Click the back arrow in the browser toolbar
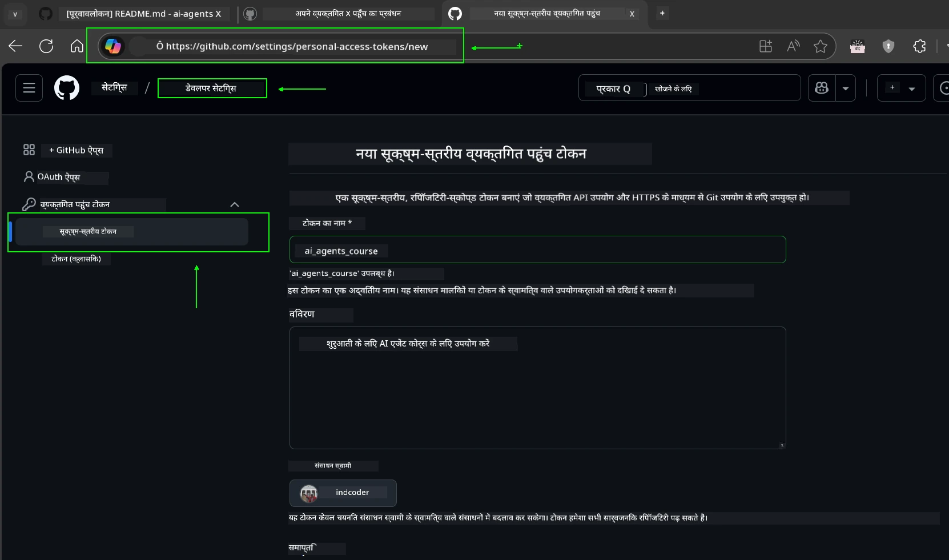949x560 pixels. (x=15, y=46)
